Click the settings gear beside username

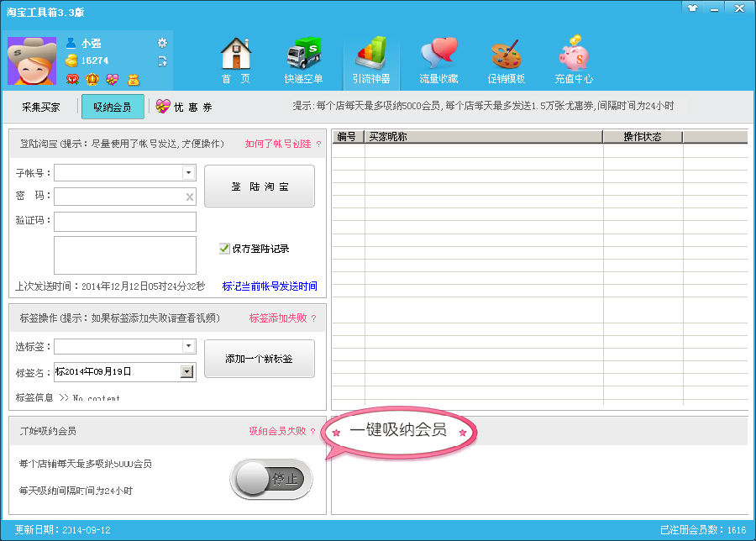pos(162,43)
